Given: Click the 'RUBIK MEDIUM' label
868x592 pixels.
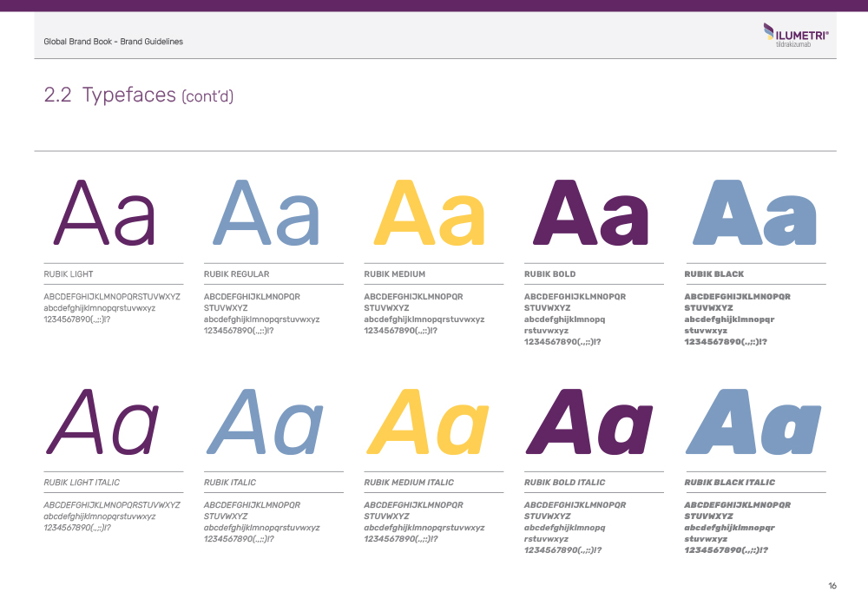Looking at the screenshot, I should tap(394, 274).
